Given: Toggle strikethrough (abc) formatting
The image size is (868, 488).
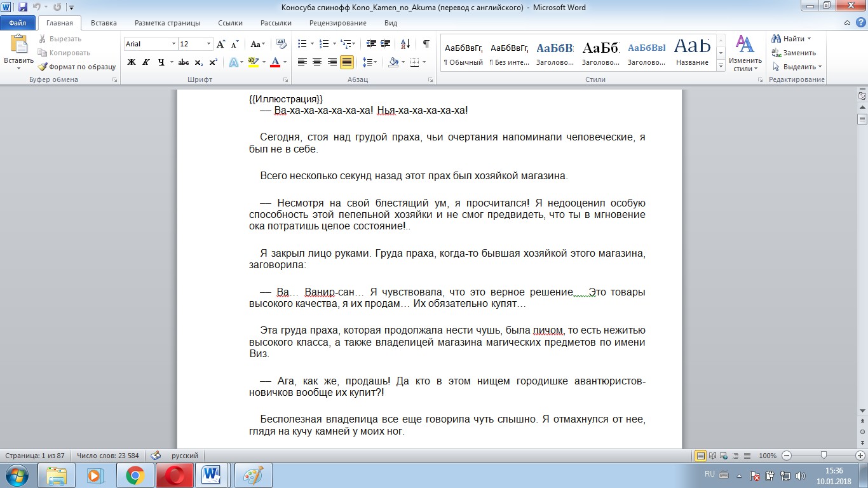Looking at the screenshot, I should (184, 62).
